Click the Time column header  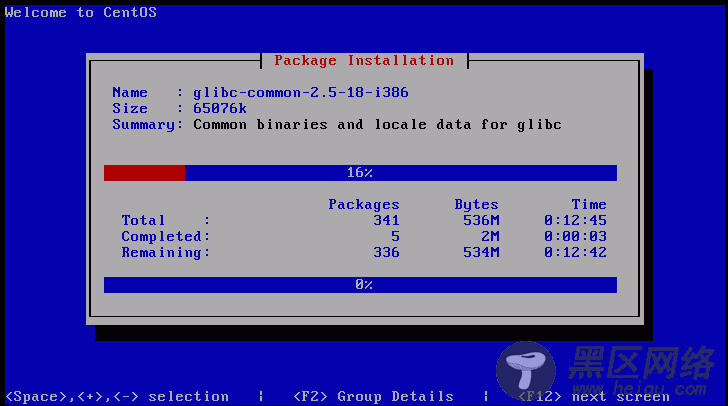tap(589, 204)
